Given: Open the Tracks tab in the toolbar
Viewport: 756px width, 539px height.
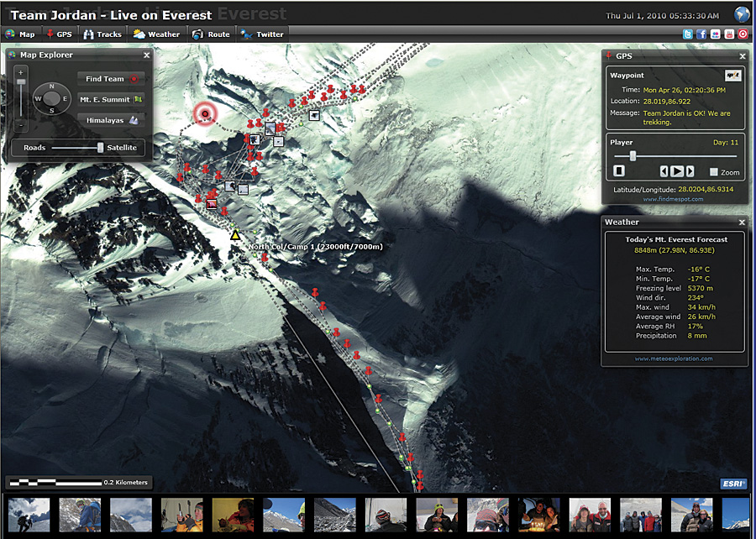Looking at the screenshot, I should (102, 34).
